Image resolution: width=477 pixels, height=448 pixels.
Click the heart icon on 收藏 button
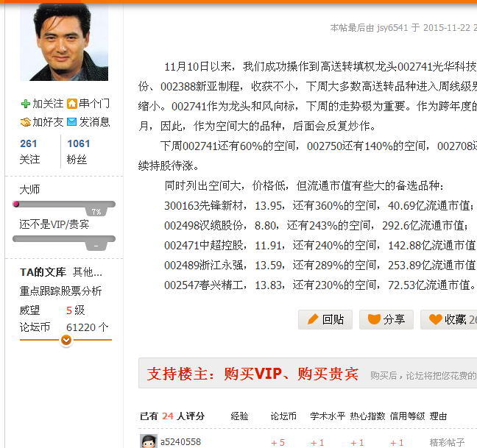[435, 319]
